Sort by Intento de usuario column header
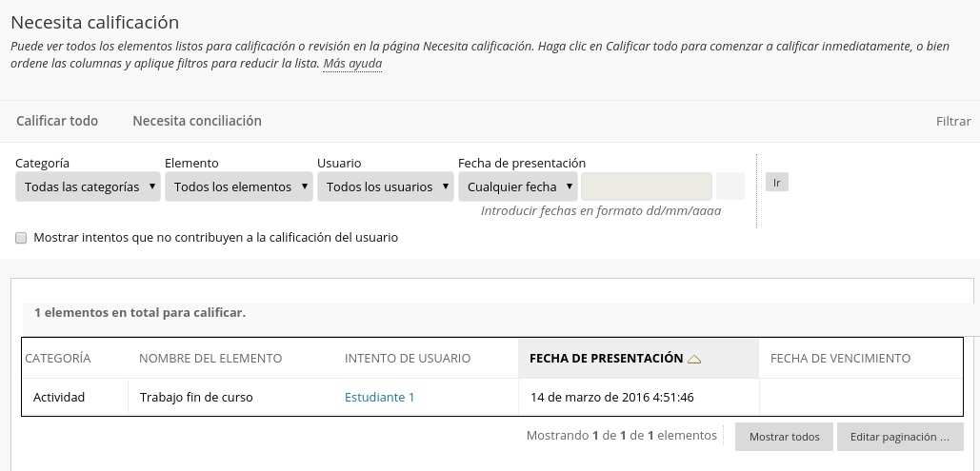 pos(408,359)
